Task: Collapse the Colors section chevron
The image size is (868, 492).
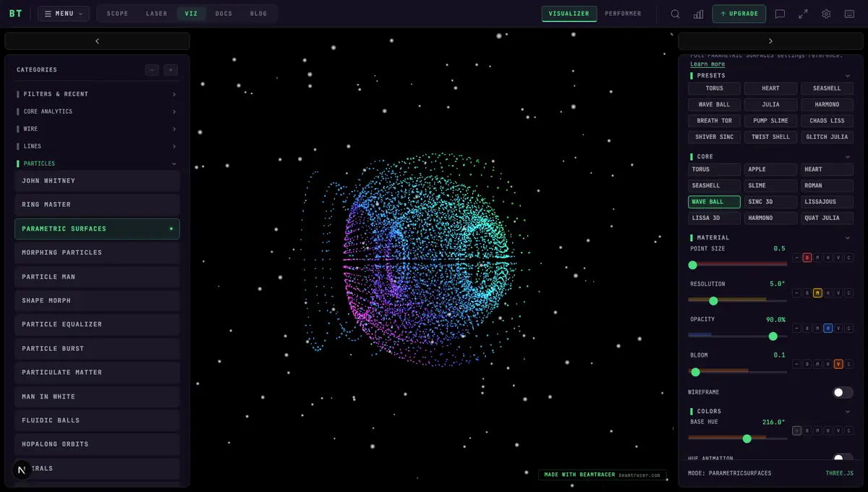Action: point(848,412)
